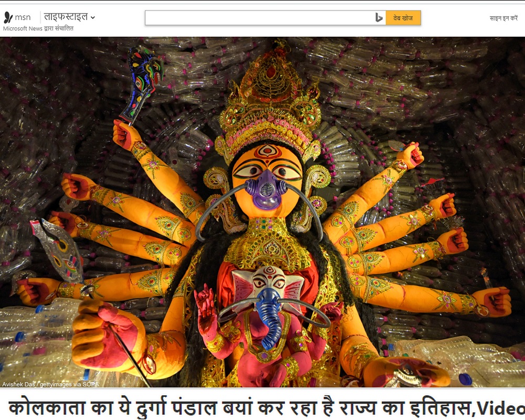Click the third-eye mark on Durga's forehead
The width and height of the screenshot is (525, 420).
[268, 152]
